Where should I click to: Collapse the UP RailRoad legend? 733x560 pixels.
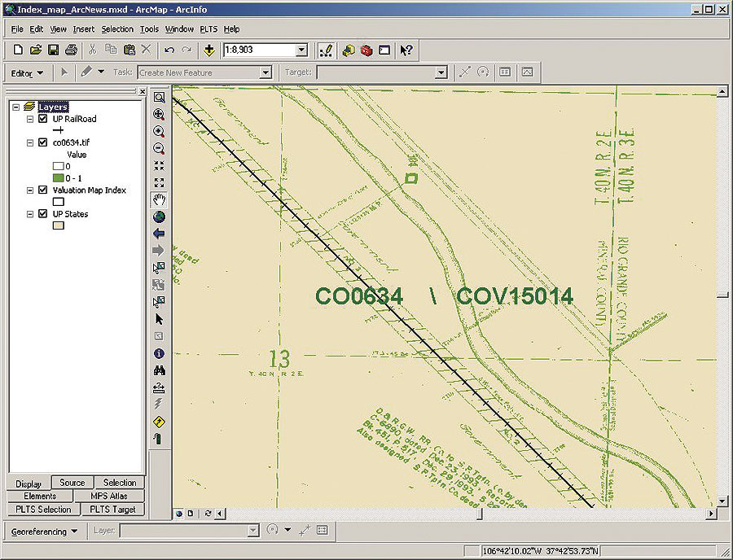[x=30, y=119]
